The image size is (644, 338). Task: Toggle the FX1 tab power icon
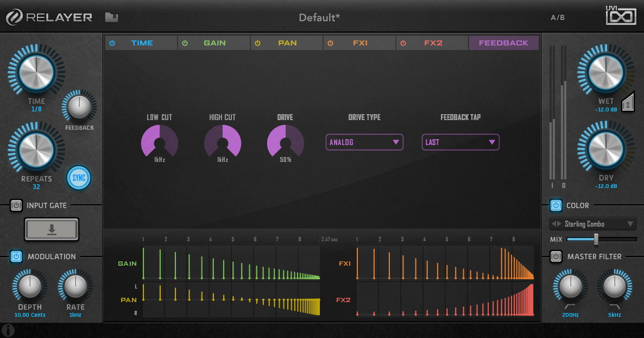click(330, 43)
